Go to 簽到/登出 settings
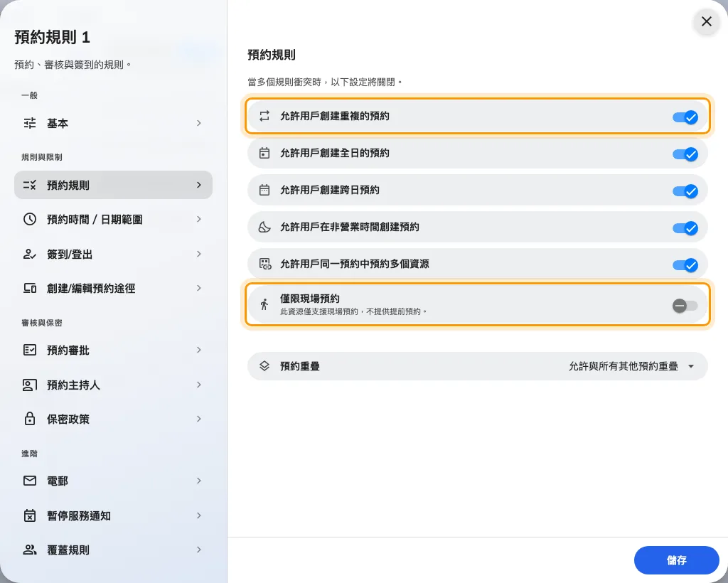Viewport: 728px width, 583px height. (x=113, y=254)
